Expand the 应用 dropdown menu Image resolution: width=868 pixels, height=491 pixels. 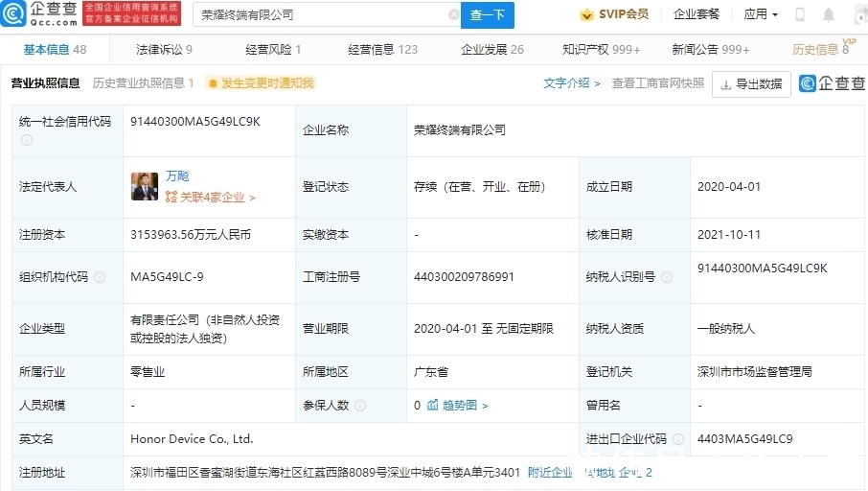761,14
